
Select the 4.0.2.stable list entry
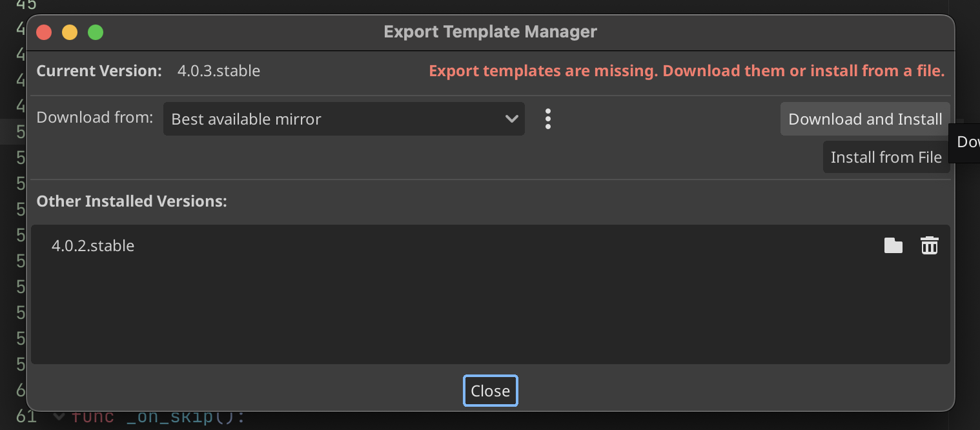[x=491, y=245]
